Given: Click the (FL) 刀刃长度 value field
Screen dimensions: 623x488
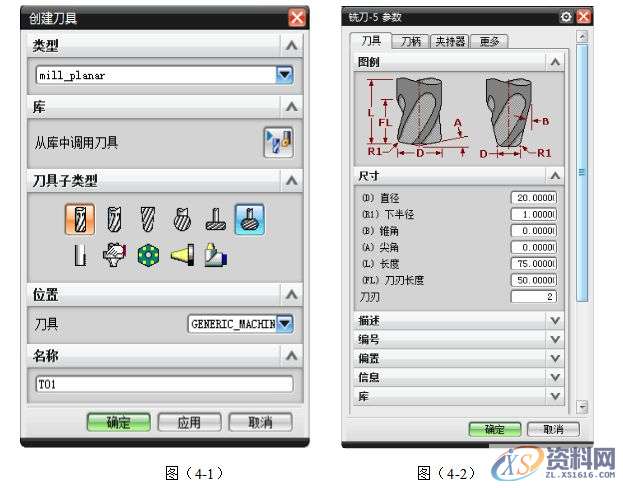Looking at the screenshot, I should click(x=534, y=280).
